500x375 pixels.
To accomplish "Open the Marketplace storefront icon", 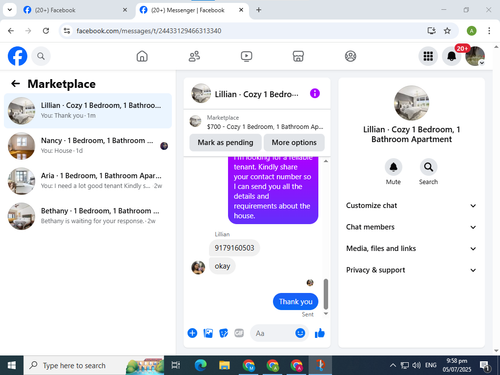I will click(298, 56).
